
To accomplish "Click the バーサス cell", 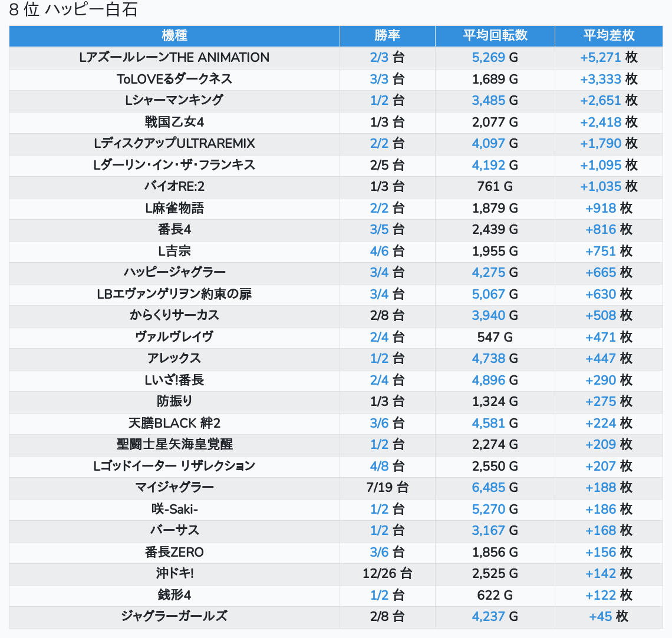I will coord(174,531).
